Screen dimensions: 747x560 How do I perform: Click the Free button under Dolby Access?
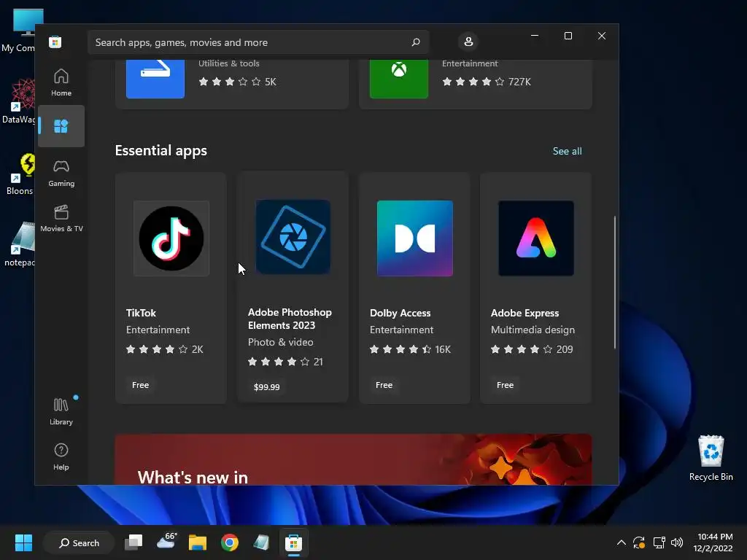point(384,385)
